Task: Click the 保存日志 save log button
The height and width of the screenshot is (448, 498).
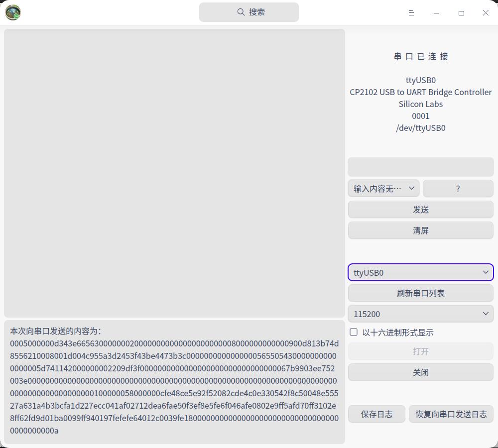Action: 376,414
